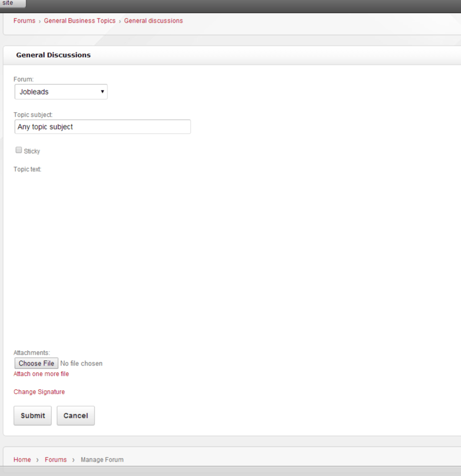The height and width of the screenshot is (476, 461).
Task: Enable the Sticky checkbox
Action: [x=19, y=150]
